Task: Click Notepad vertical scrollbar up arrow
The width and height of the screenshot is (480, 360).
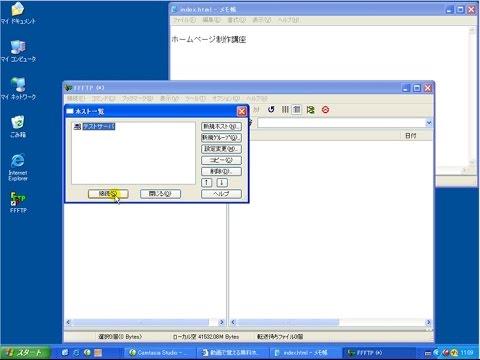Action: tap(472, 31)
